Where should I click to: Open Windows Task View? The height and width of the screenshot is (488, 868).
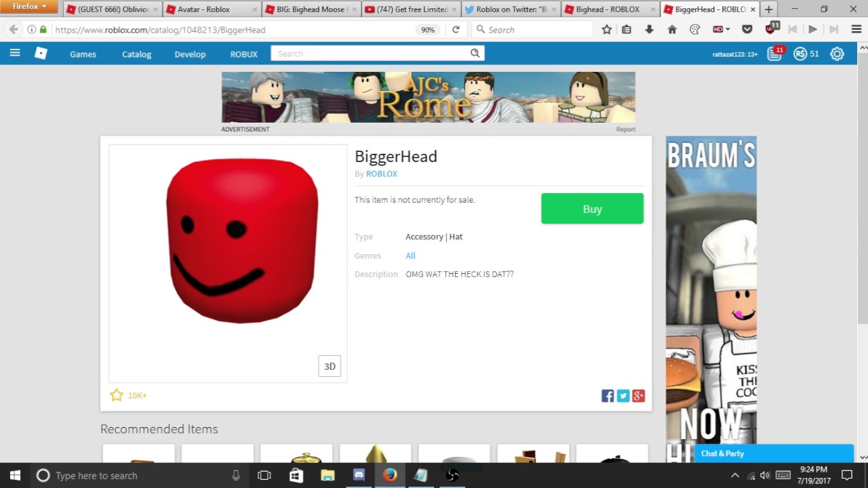click(x=264, y=475)
